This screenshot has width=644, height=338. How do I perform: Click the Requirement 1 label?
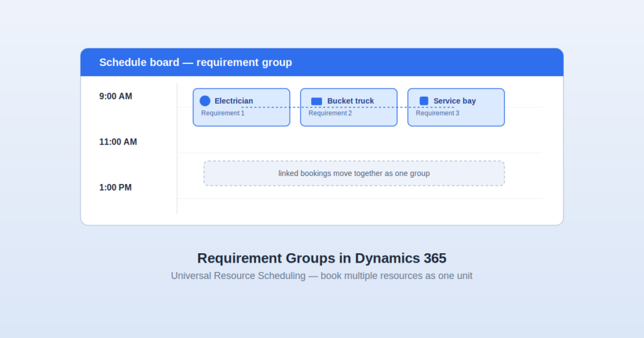(223, 113)
